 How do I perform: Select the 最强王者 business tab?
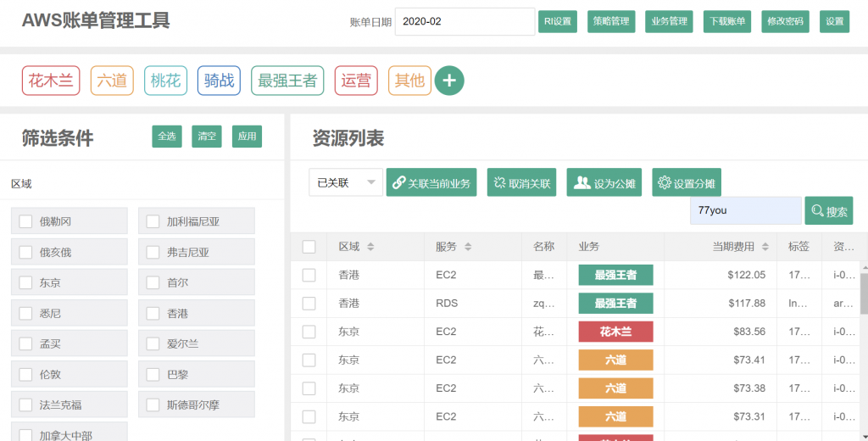[287, 81]
